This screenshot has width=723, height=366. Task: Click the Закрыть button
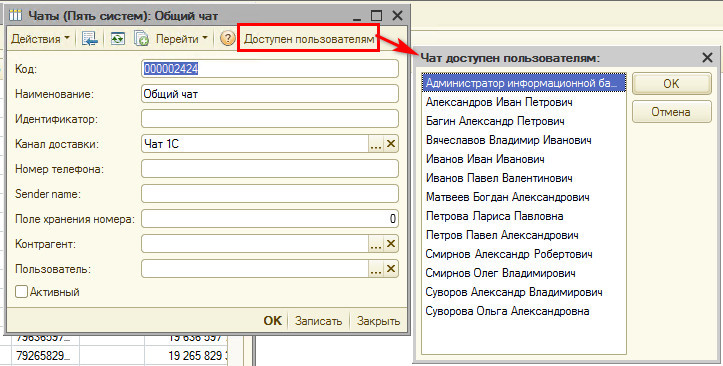point(378,321)
